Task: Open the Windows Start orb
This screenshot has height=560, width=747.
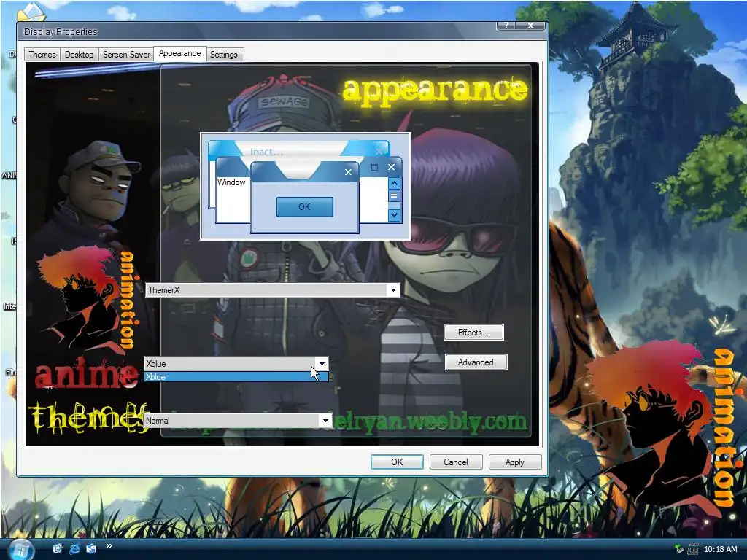Action: (21, 550)
